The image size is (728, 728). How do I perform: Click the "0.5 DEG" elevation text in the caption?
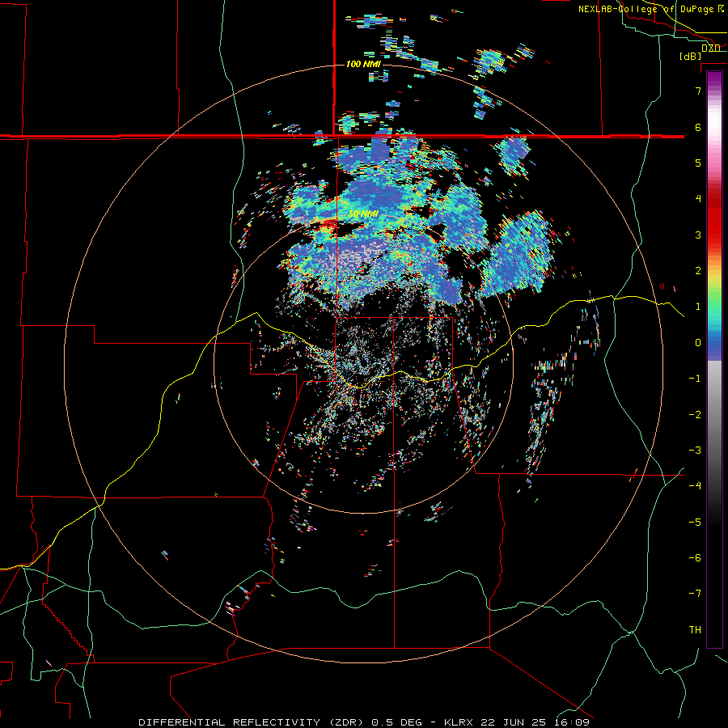pyautogui.click(x=396, y=722)
